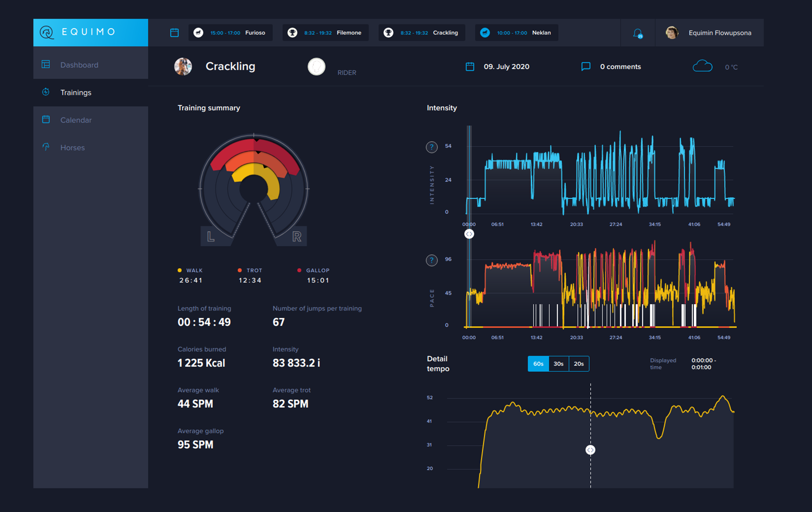
Task: Select the 60s tempo interval
Action: [538, 364]
